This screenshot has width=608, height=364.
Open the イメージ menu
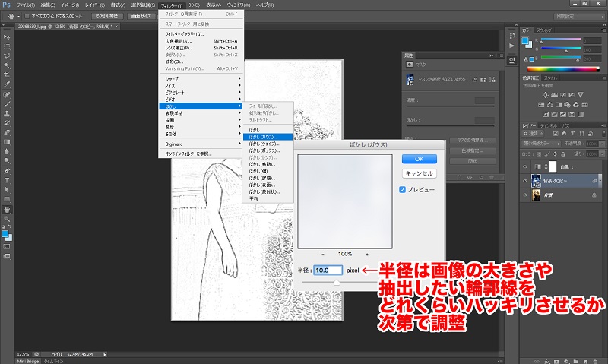[x=70, y=5]
